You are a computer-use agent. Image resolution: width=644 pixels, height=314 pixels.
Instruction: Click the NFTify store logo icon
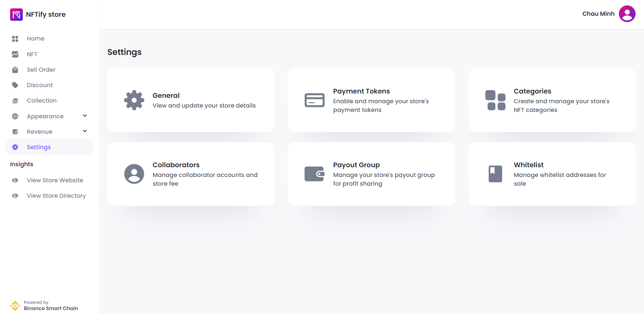[x=16, y=14]
